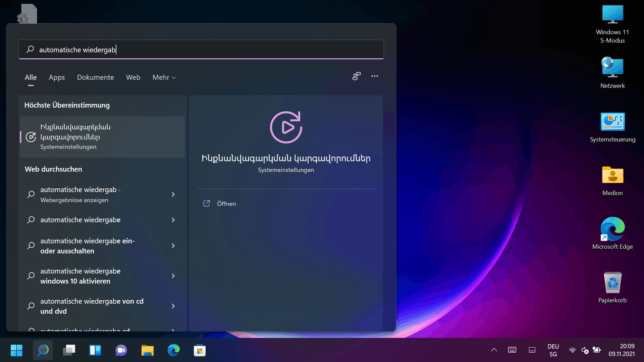The image size is (644, 362).
Task: Click 'Systemeinstellungen' label under preview title
Action: [286, 170]
